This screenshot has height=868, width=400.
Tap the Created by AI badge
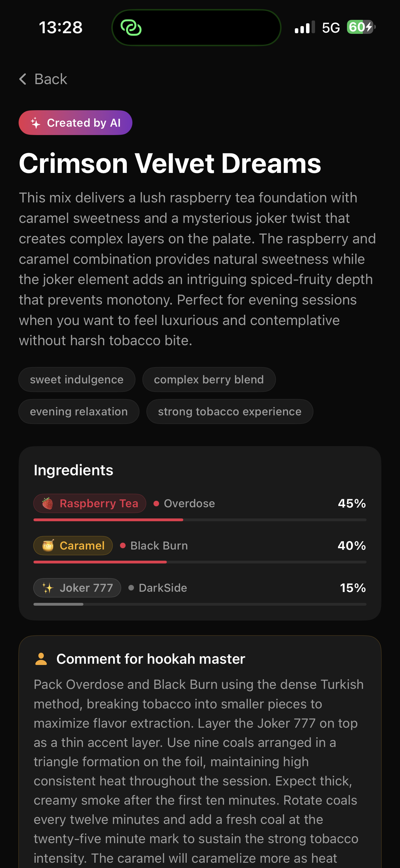pyautogui.click(x=75, y=123)
